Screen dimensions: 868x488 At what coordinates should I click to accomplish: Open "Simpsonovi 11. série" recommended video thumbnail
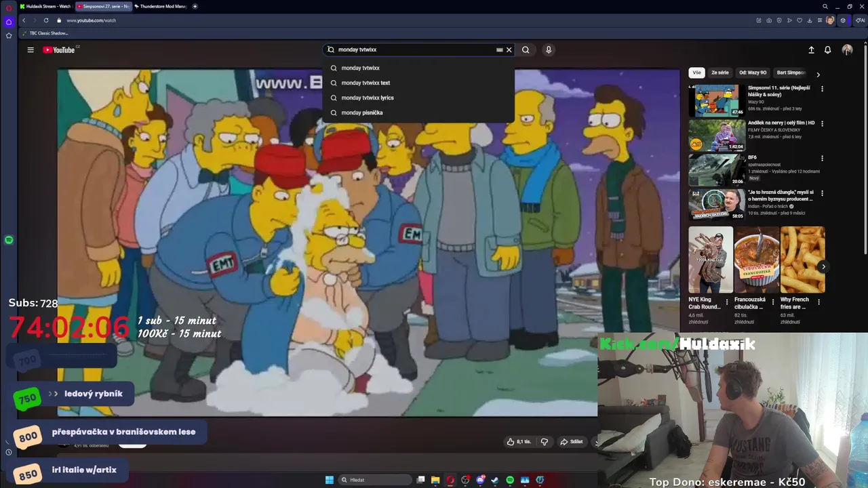click(717, 100)
